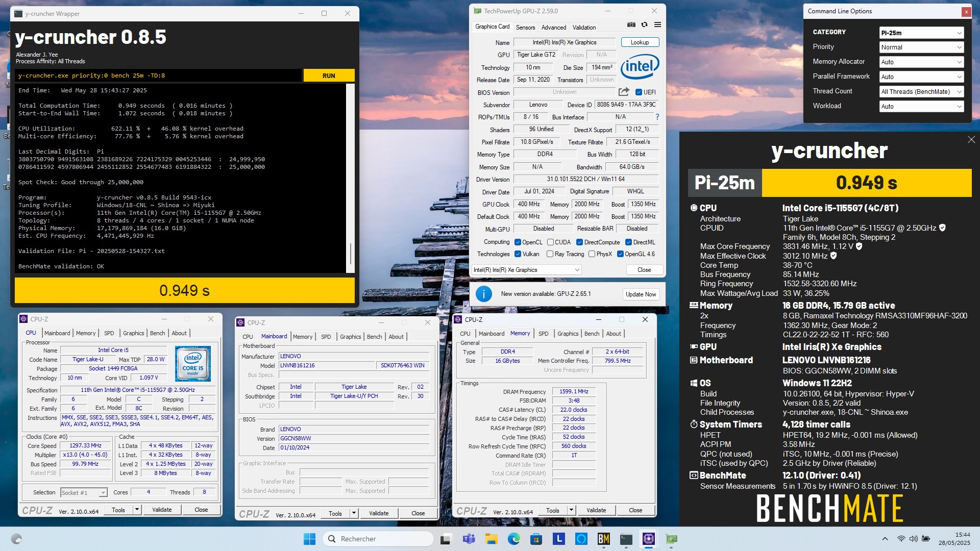The width and height of the screenshot is (980, 551).
Task: Open Microsoft Store from the taskbar
Action: pyautogui.click(x=536, y=539)
